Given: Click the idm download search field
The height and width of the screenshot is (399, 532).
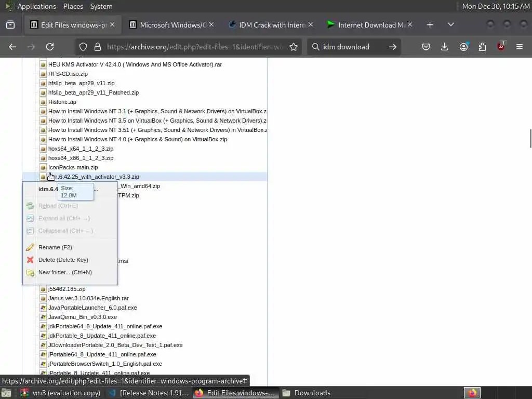Looking at the screenshot, I should [353, 47].
